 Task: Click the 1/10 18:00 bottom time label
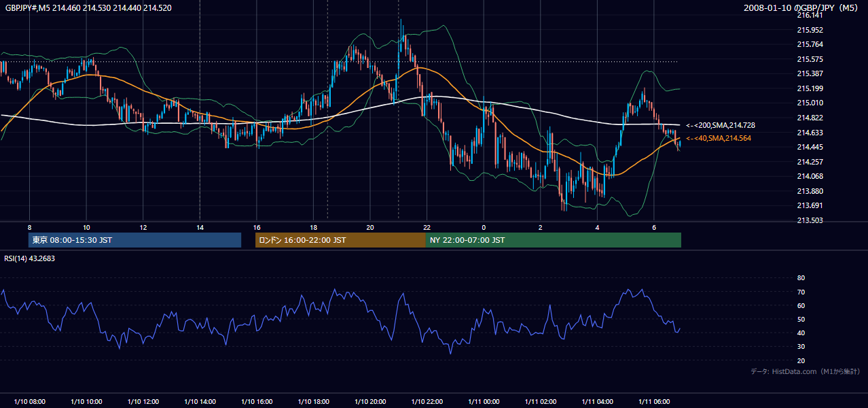tap(314, 402)
